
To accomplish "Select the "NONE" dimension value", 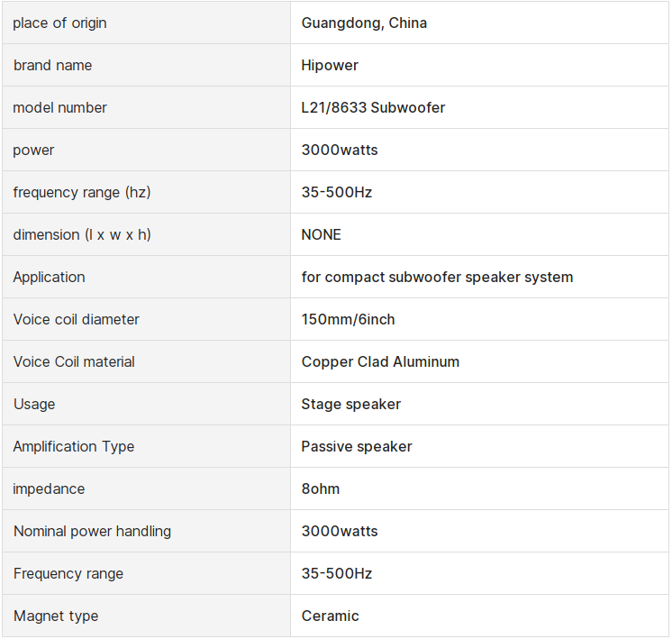I will pos(322,235).
